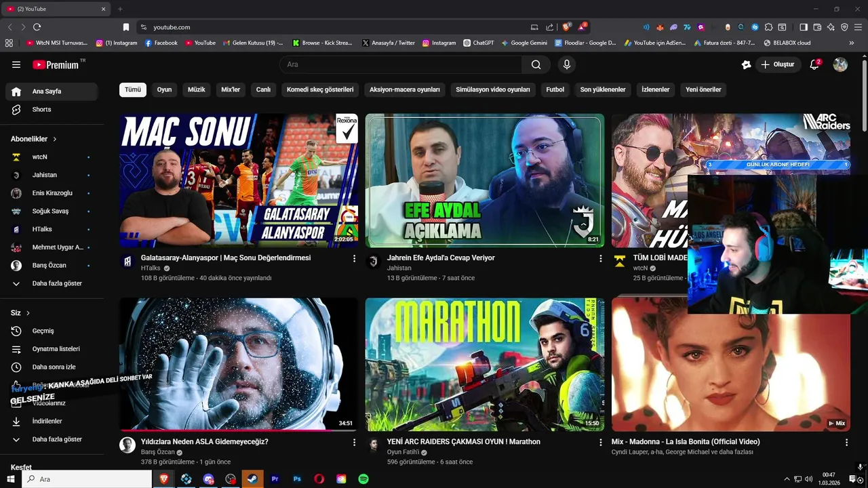Open Daha sonra izle list
This screenshot has height=488, width=868.
[x=52, y=367]
